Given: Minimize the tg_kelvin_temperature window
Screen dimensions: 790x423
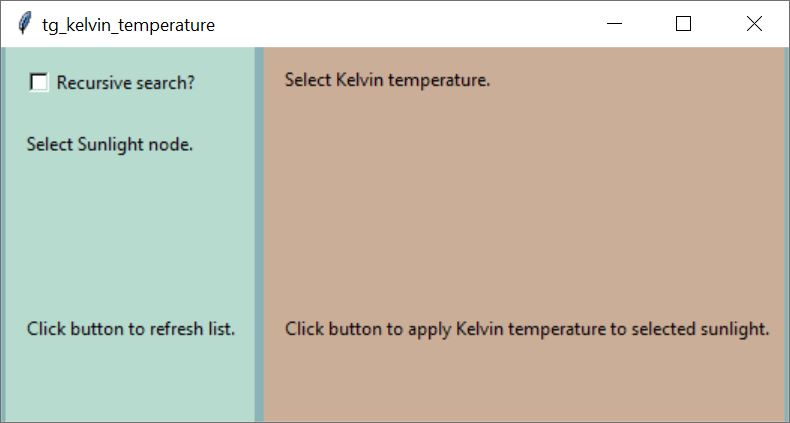Looking at the screenshot, I should click(614, 24).
